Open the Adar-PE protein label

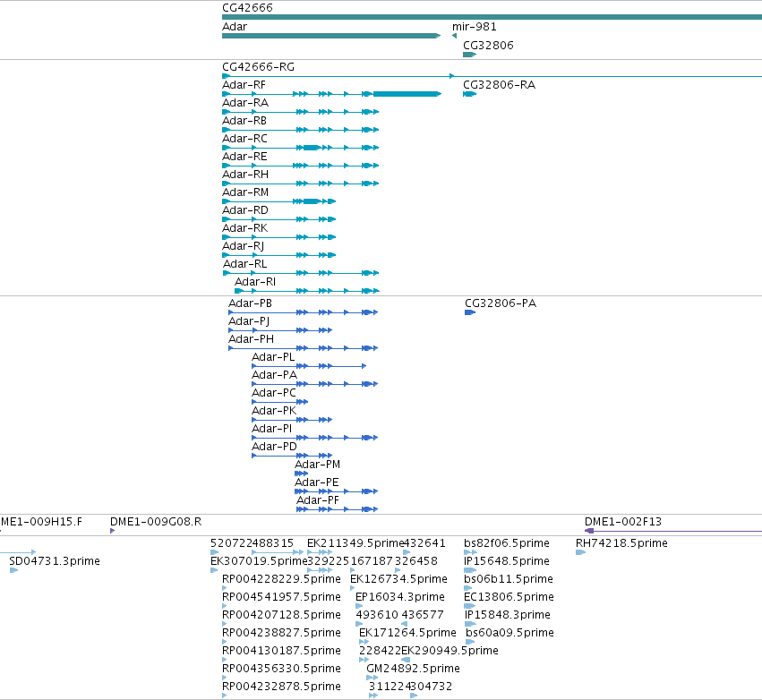pos(317,482)
